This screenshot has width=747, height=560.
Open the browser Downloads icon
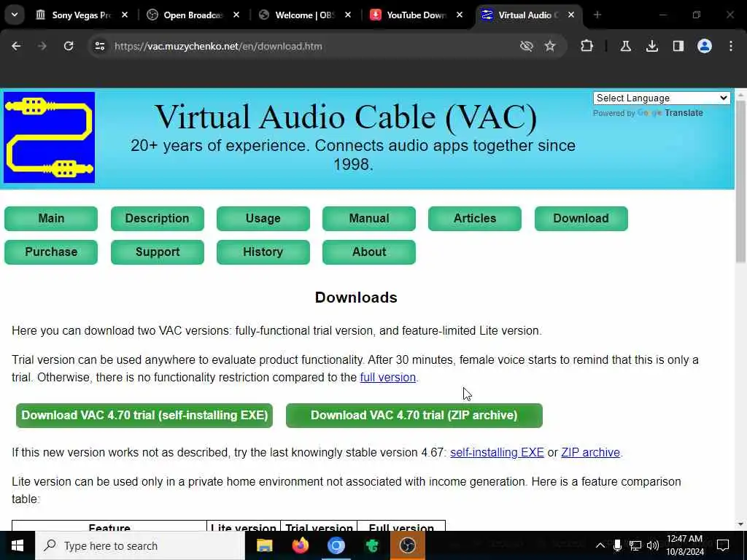[651, 46]
